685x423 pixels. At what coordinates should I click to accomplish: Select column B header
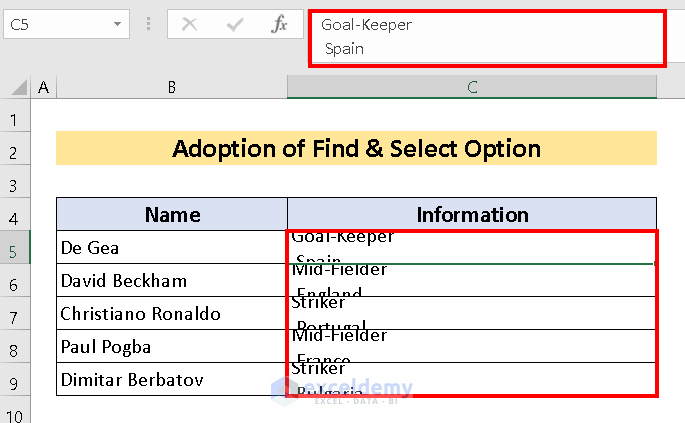click(171, 88)
